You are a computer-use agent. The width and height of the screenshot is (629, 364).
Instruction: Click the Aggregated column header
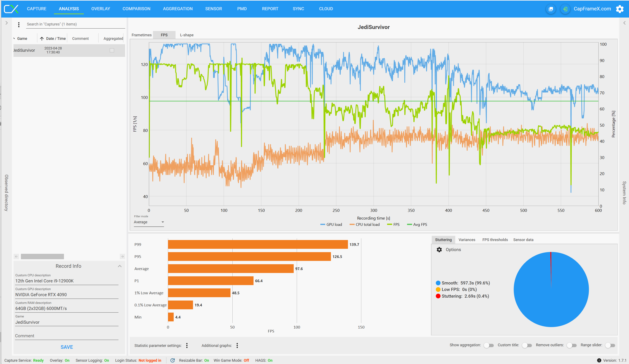tap(113, 38)
